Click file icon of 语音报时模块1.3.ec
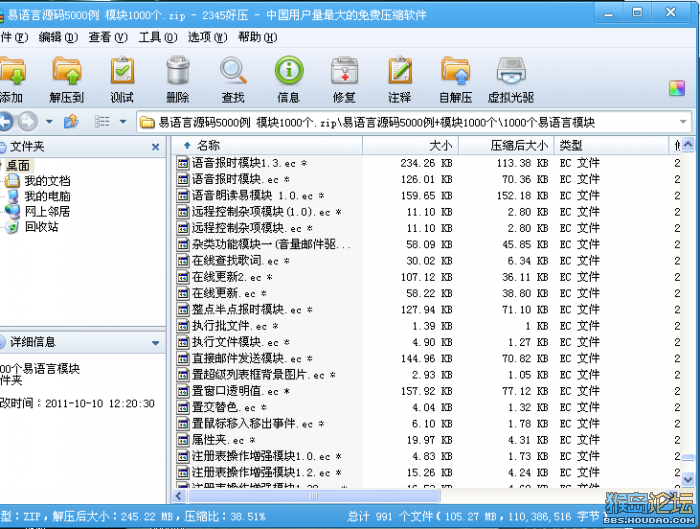700x529 pixels. coord(183,163)
